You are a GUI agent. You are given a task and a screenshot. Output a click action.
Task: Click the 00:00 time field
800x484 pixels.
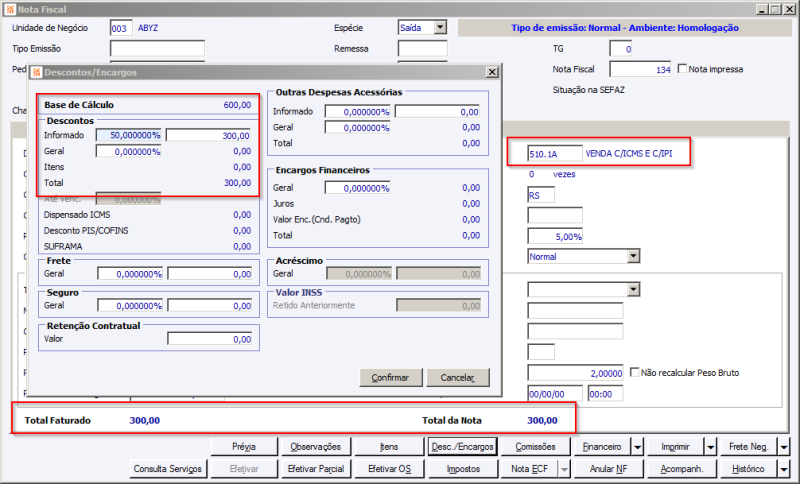606,394
